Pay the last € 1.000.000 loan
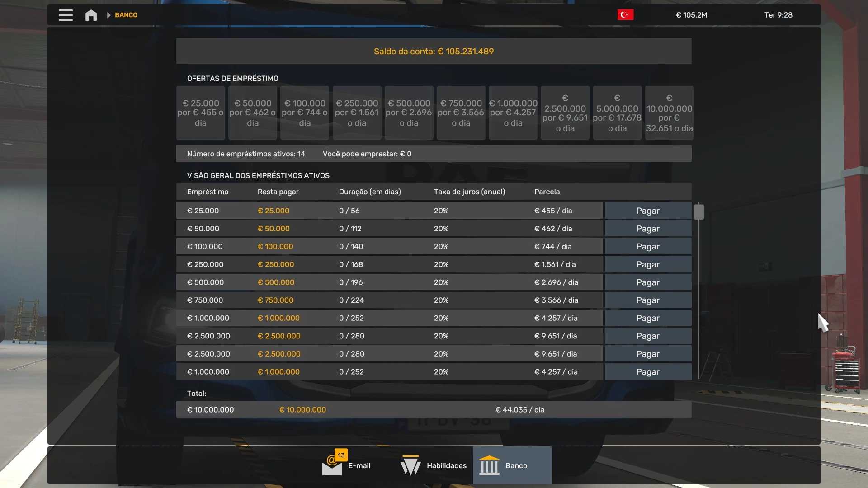The width and height of the screenshot is (868, 488). [647, 372]
